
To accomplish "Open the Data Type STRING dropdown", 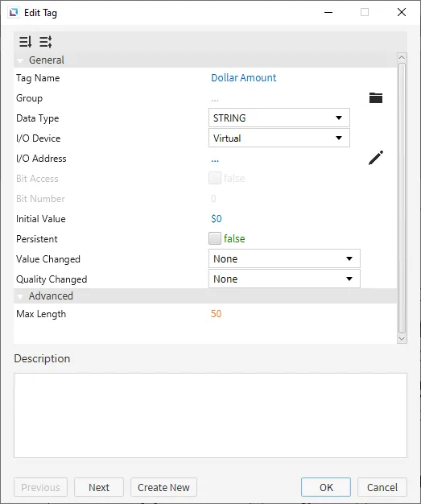I will [x=279, y=118].
